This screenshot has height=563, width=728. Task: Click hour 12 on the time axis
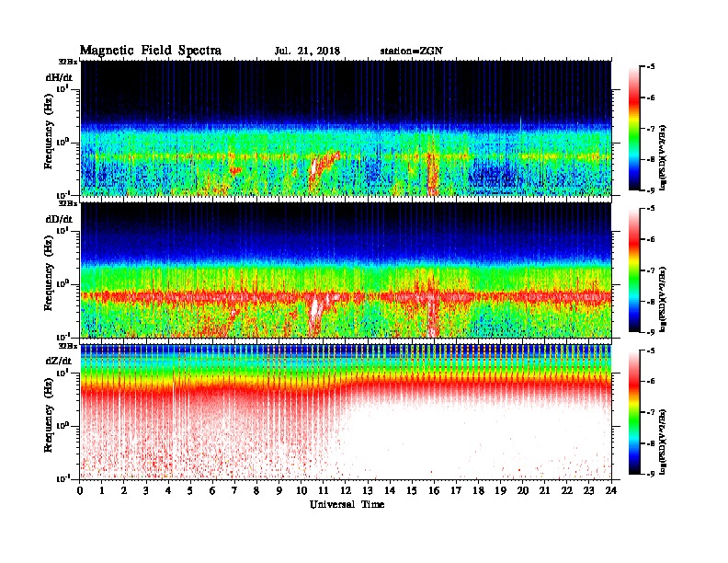pos(346,491)
